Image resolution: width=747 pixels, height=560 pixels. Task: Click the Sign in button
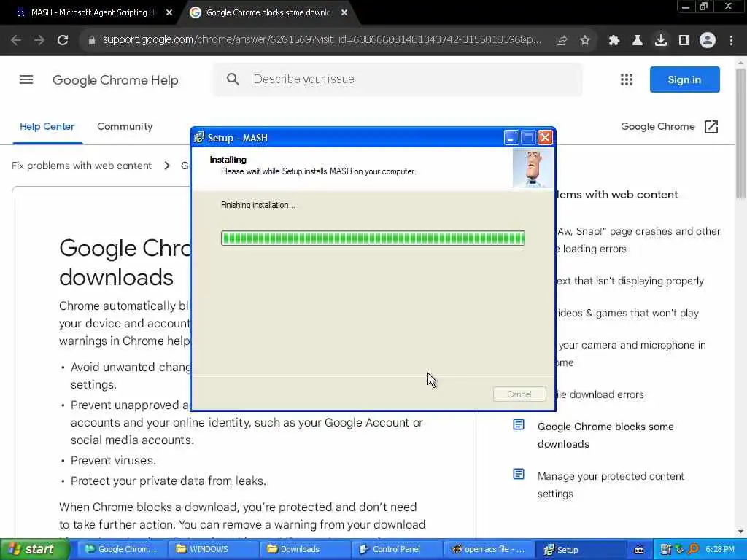[684, 79]
